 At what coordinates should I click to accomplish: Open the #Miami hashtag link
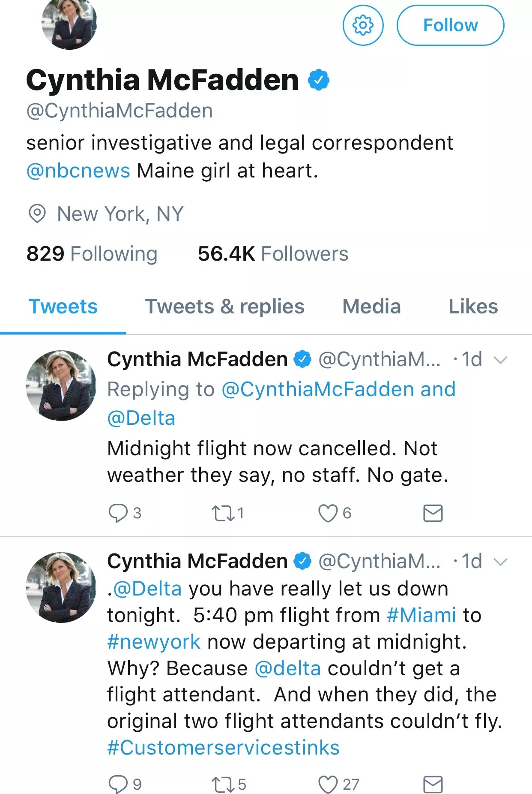(421, 615)
